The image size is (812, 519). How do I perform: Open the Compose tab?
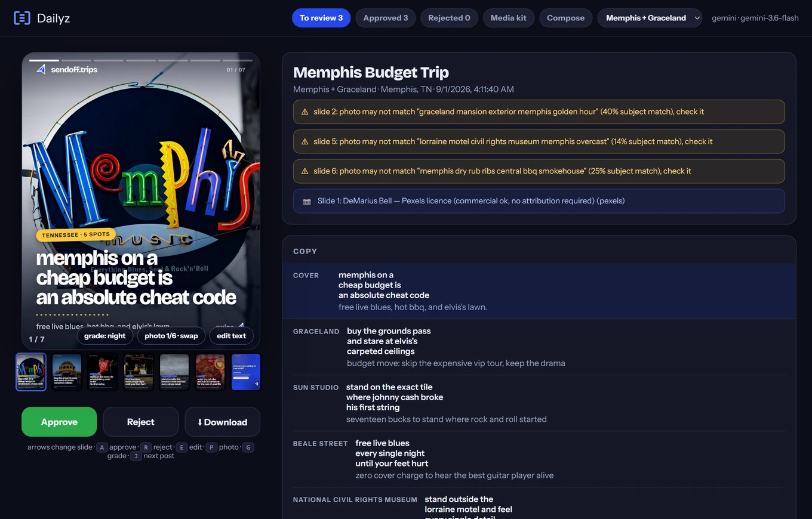coord(565,18)
